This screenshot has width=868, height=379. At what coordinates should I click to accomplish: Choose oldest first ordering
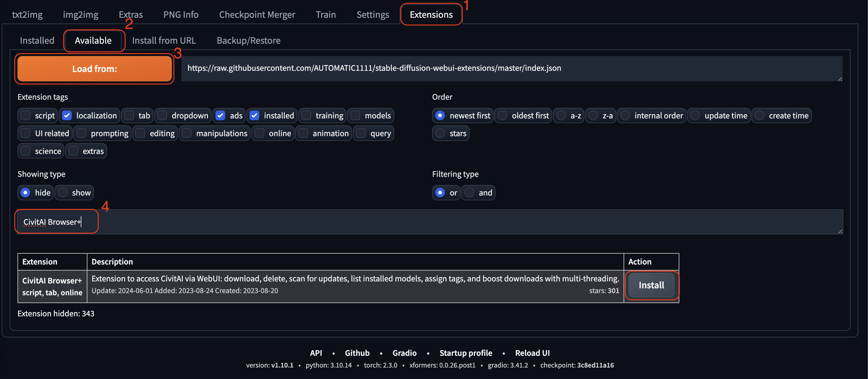click(x=502, y=116)
